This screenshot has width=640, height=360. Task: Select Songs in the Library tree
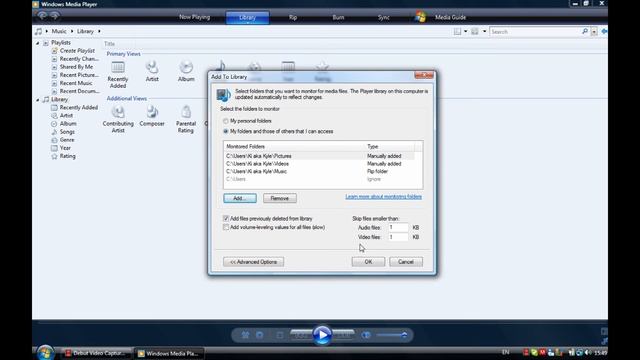click(67, 132)
